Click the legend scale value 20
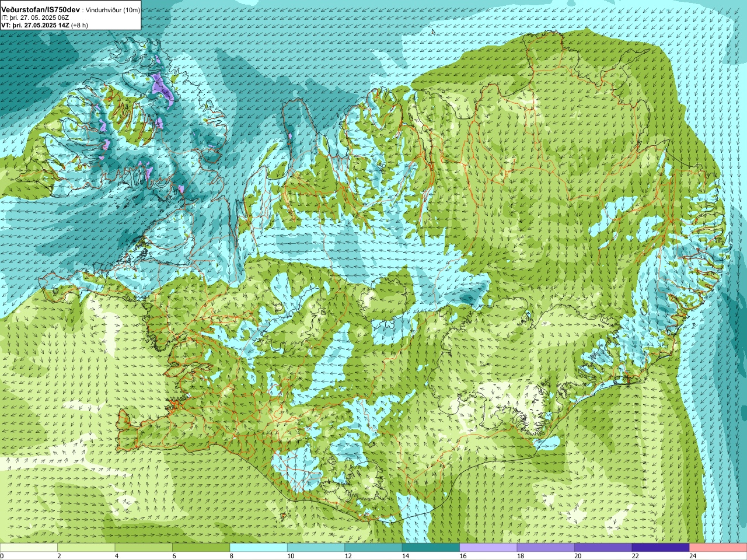Viewport: 747px width, 560px height. pos(578,556)
